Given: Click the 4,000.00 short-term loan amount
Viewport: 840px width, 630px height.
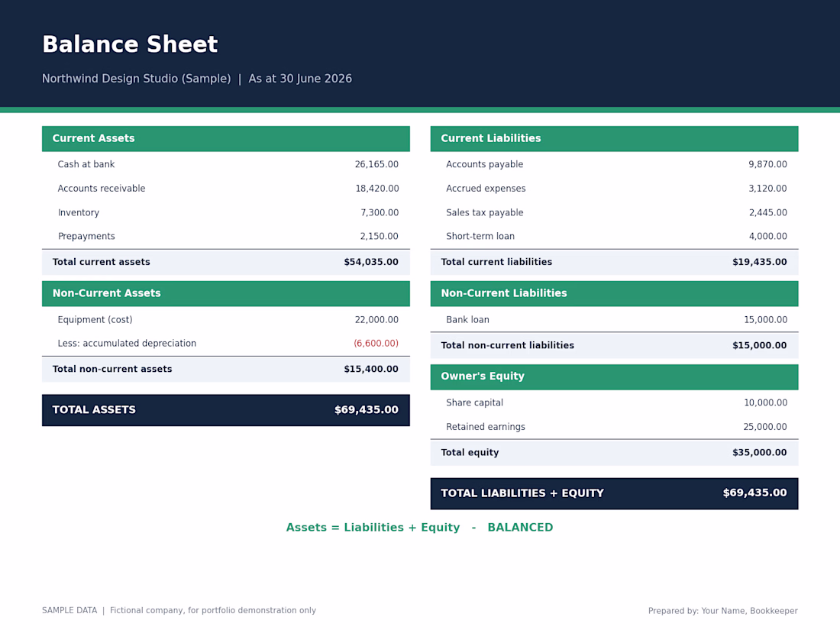Looking at the screenshot, I should [768, 236].
